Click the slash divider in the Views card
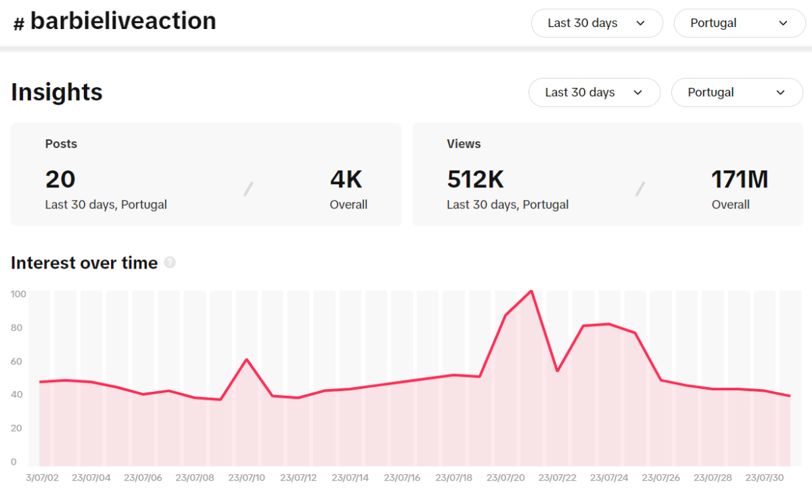 tap(639, 189)
